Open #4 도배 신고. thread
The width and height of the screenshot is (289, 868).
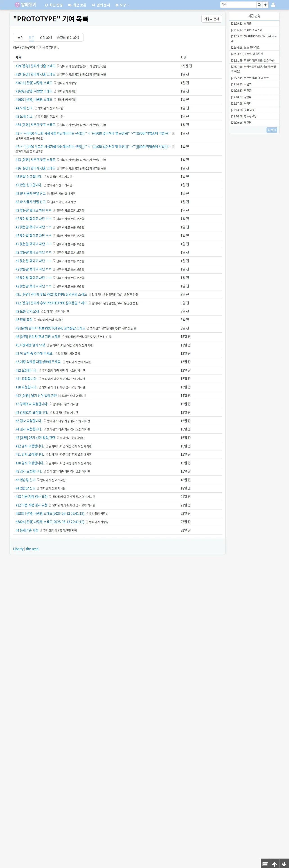coord(24,108)
